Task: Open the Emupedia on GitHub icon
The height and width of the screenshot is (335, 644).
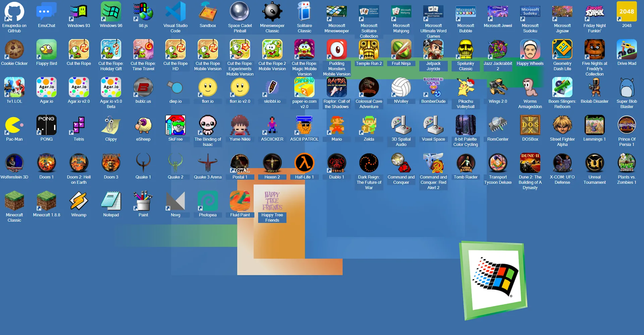Action: [x=14, y=12]
